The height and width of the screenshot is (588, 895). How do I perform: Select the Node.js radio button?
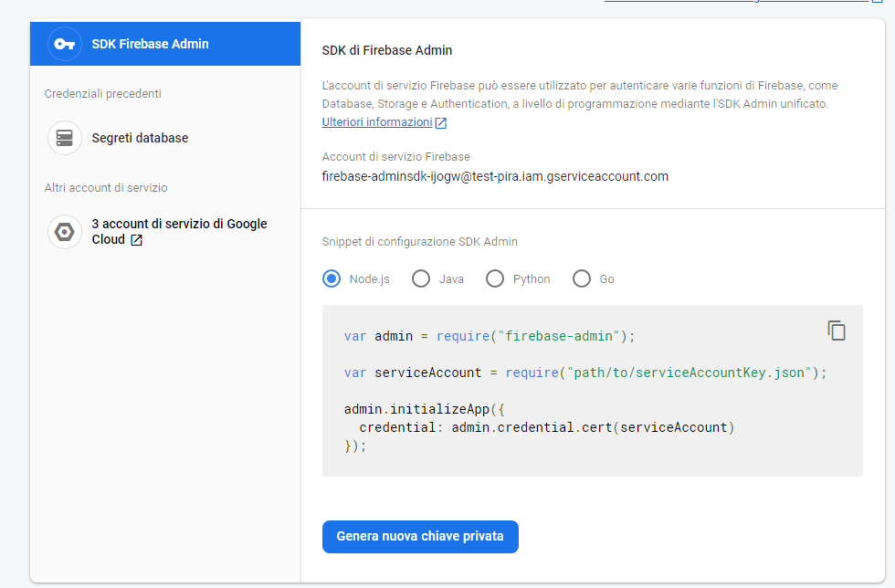click(332, 278)
